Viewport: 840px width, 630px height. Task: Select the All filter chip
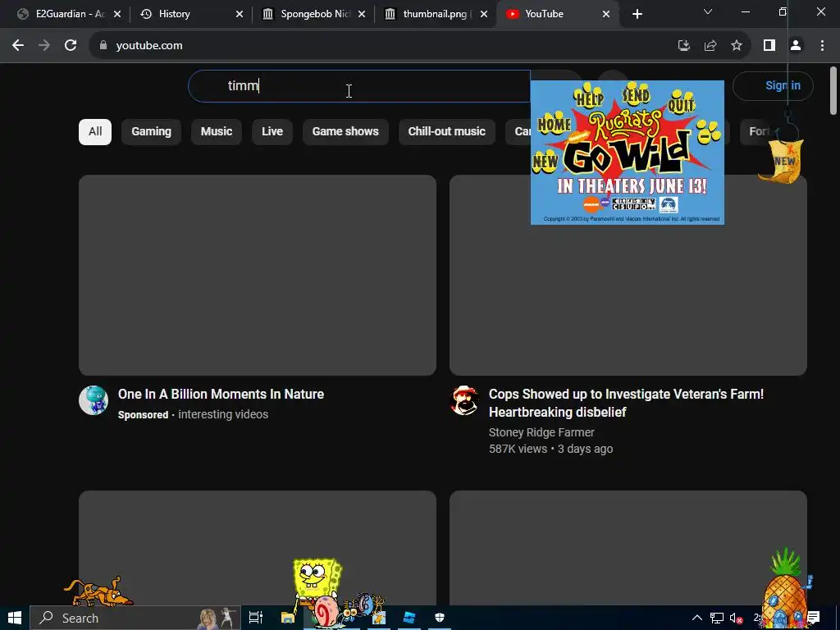coord(95,132)
